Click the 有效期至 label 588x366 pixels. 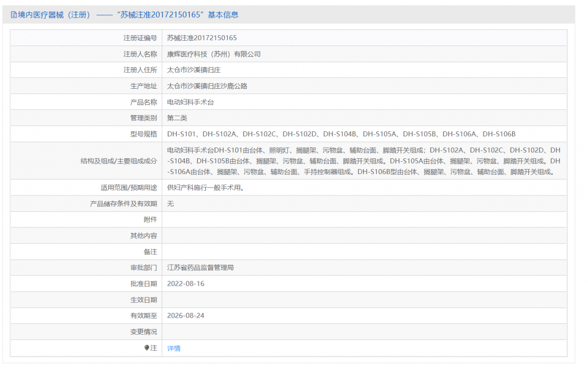pos(144,316)
